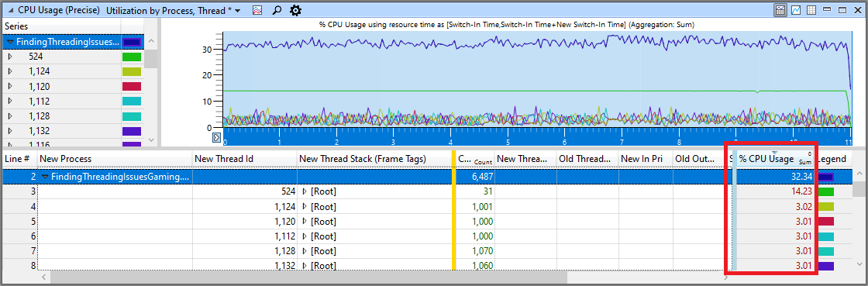
Task: Collapse FindingThreadingIssuesGaming process row in table
Action: pos(46,177)
